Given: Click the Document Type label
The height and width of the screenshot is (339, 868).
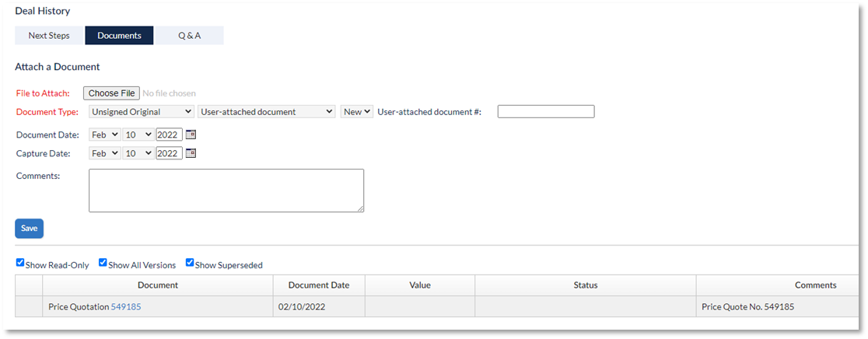Looking at the screenshot, I should (47, 112).
